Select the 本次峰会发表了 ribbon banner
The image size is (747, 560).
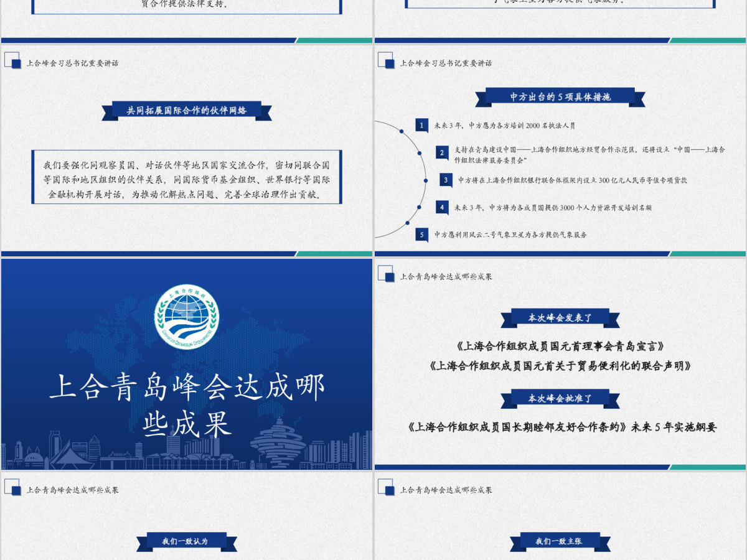[560, 318]
